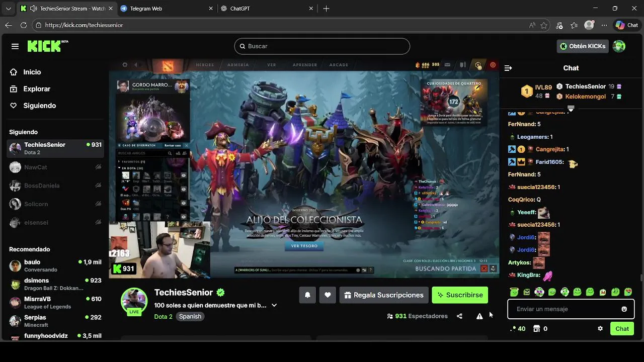The width and height of the screenshot is (644, 362).
Task: Go back in browser
Action: click(x=8, y=25)
